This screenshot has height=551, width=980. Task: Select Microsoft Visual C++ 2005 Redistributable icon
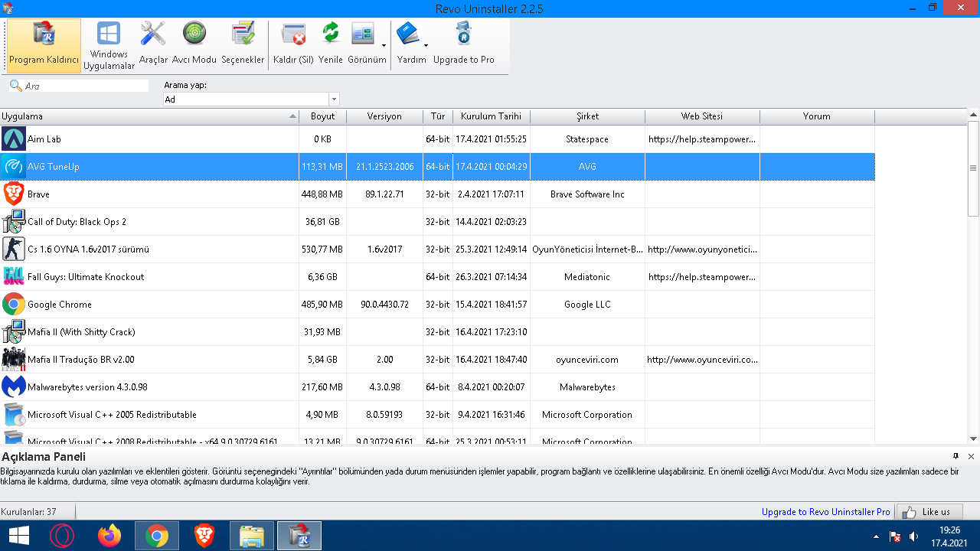[14, 415]
